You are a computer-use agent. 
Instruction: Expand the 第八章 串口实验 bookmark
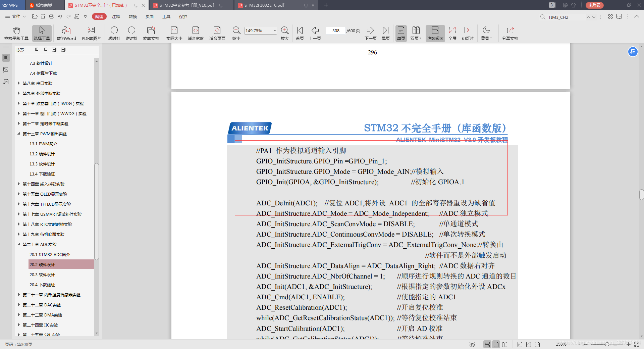coord(19,83)
